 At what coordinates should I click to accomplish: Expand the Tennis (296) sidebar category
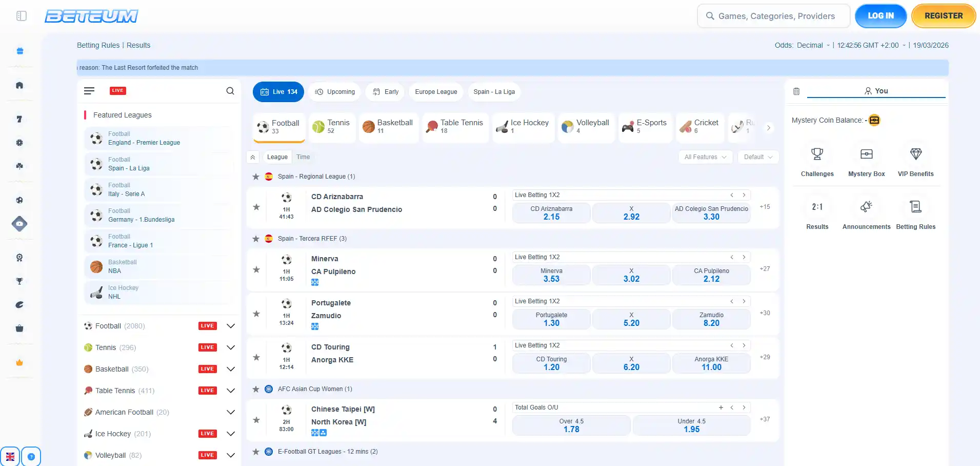click(x=231, y=347)
